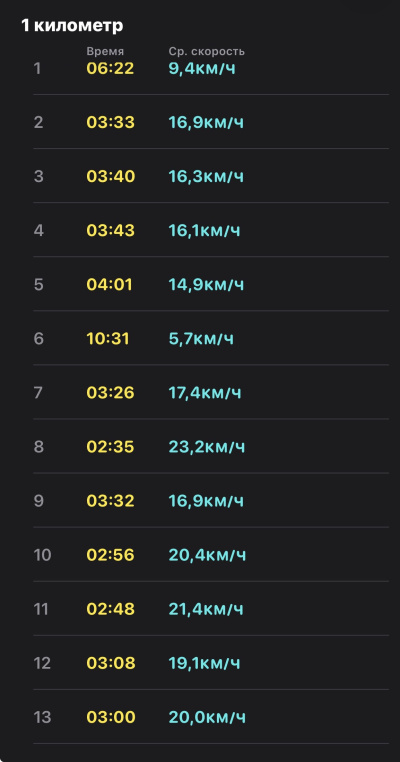Select split 1 time 06:22
This screenshot has width=400, height=762.
pos(110,69)
